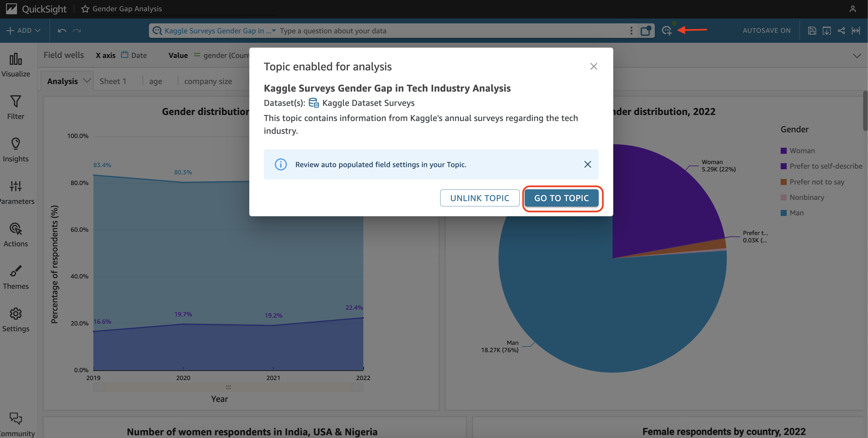The width and height of the screenshot is (868, 438).
Task: Click the 22.4% data label
Action: (354, 308)
